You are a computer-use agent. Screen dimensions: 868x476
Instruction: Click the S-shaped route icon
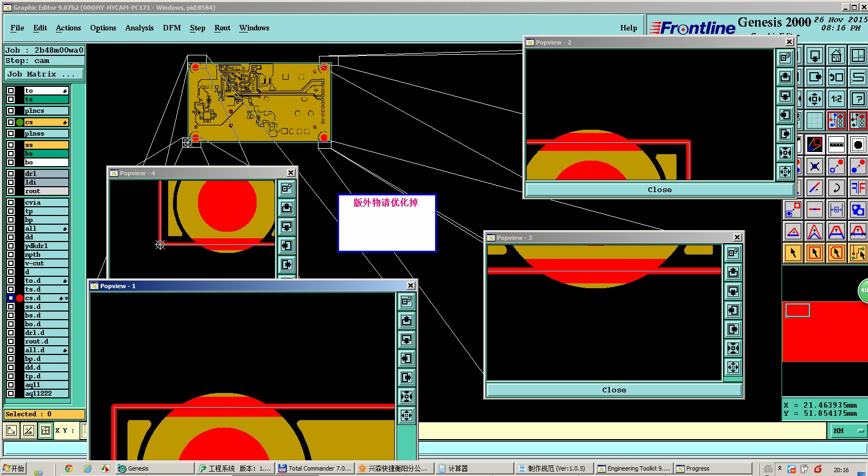[858, 77]
